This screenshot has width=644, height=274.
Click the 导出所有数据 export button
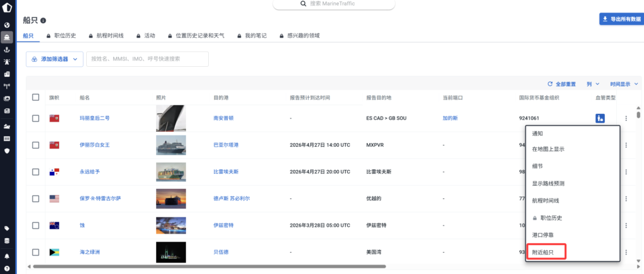[x=621, y=19]
